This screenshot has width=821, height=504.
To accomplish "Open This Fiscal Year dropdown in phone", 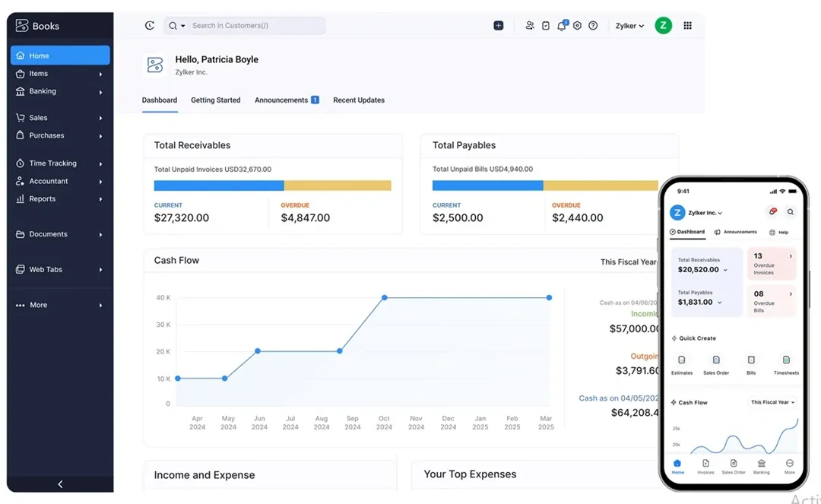I will 773,402.
